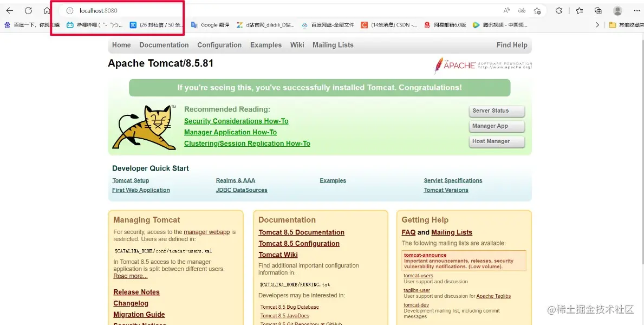Open the Tomcat Setup link
This screenshot has height=325, width=644.
click(131, 180)
